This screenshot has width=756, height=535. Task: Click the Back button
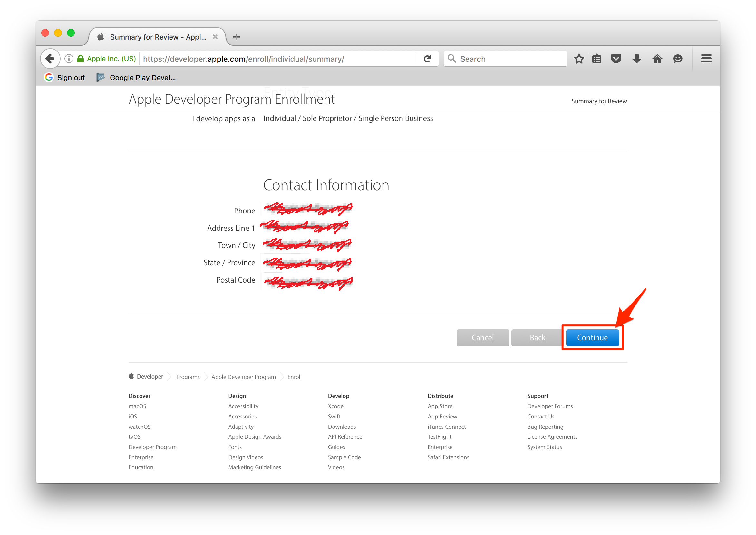(537, 338)
